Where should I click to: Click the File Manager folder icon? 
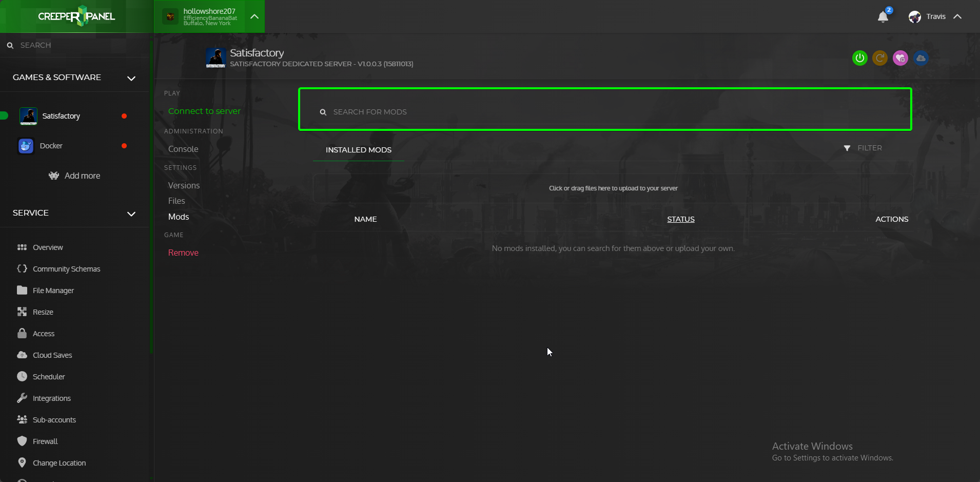pyautogui.click(x=22, y=290)
